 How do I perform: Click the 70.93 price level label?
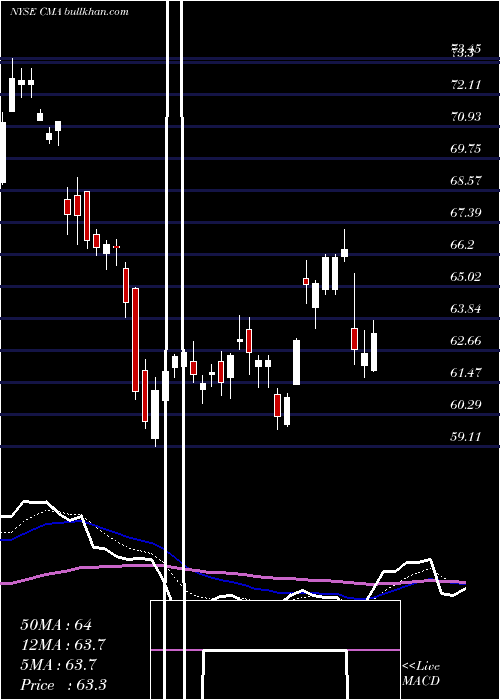466,117
